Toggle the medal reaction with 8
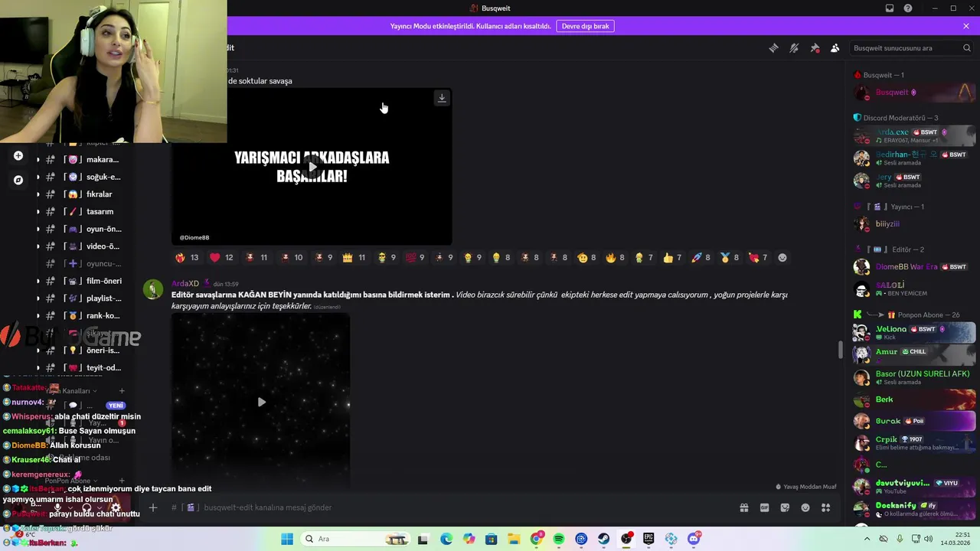The image size is (980, 551). coord(730,258)
